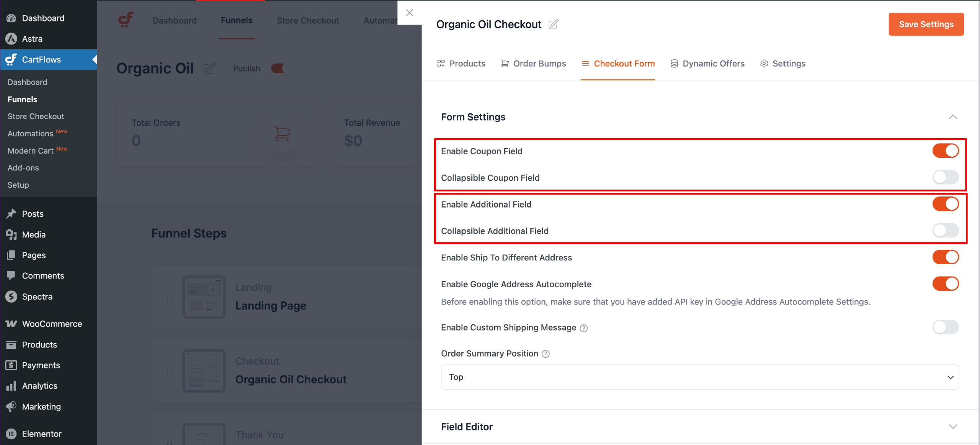This screenshot has width=980, height=445.
Task: Click the CartFlows logo in top navigation
Action: coord(126,20)
